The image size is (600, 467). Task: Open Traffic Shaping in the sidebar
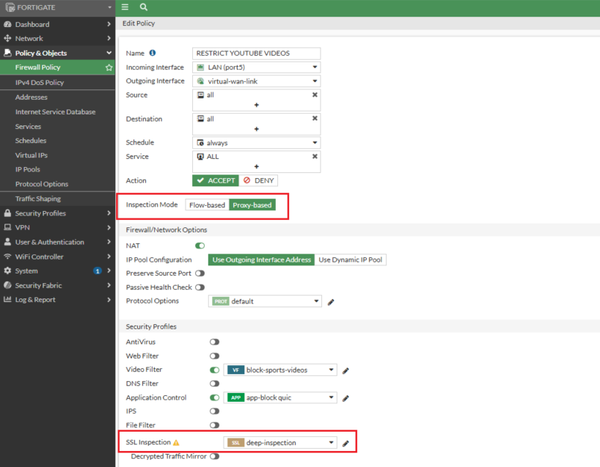pos(38,199)
